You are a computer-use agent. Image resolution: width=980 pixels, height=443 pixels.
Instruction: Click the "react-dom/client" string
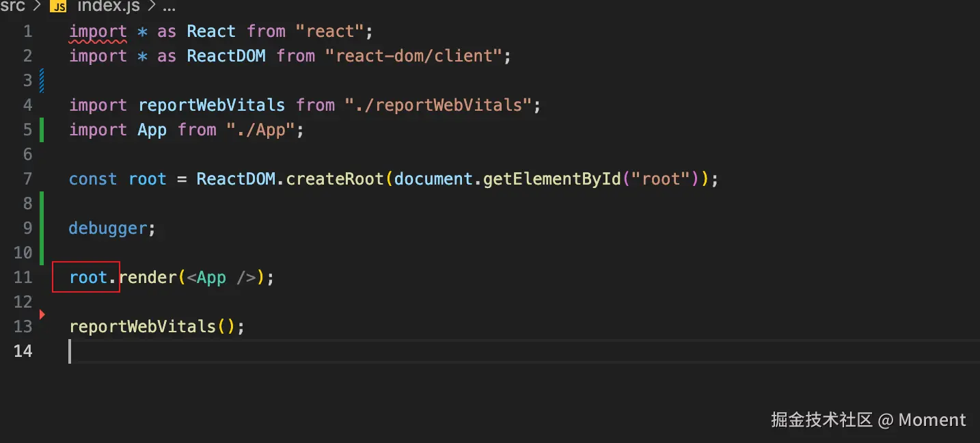415,56
